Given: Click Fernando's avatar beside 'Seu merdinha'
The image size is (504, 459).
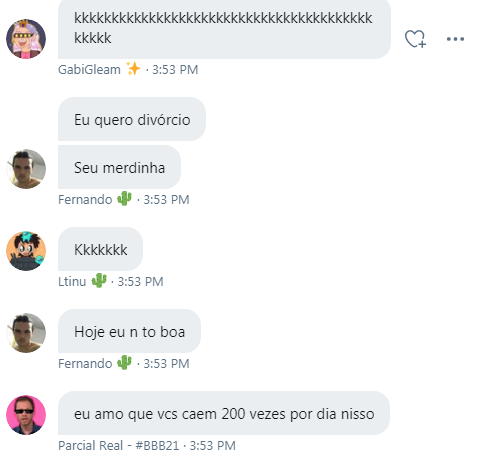Looking at the screenshot, I should coord(26,169).
